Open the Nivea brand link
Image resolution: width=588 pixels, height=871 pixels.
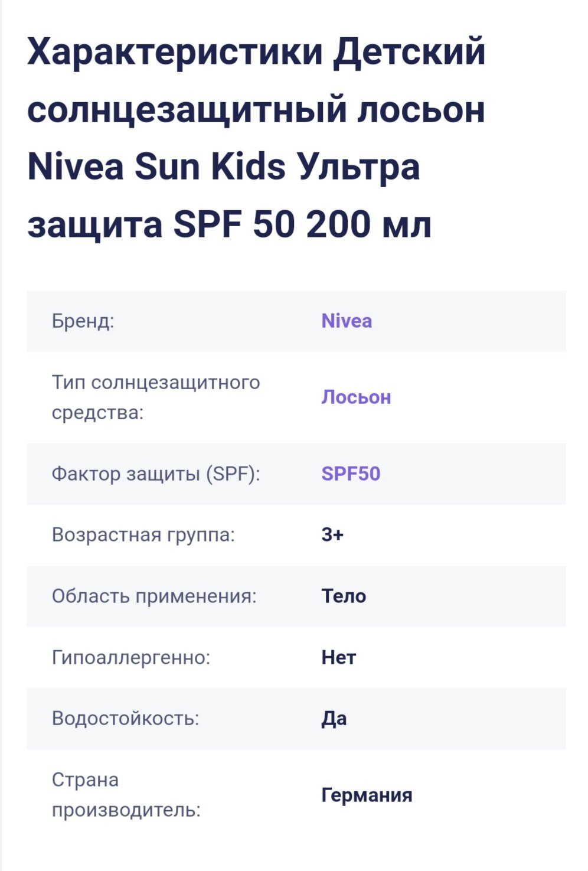tap(347, 321)
